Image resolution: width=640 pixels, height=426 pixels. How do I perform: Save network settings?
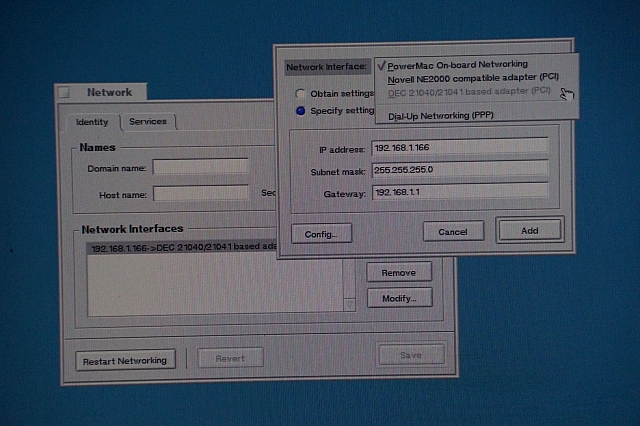pos(411,355)
